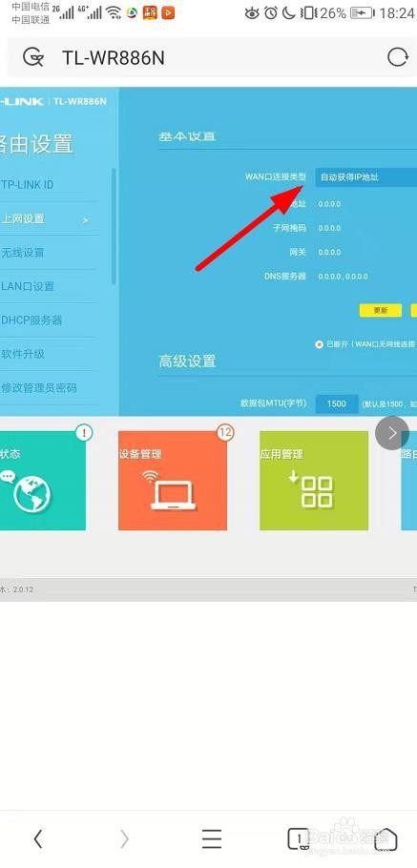Open TP-LINK ID menu item
This screenshot has width=417, height=868.
tap(28, 185)
